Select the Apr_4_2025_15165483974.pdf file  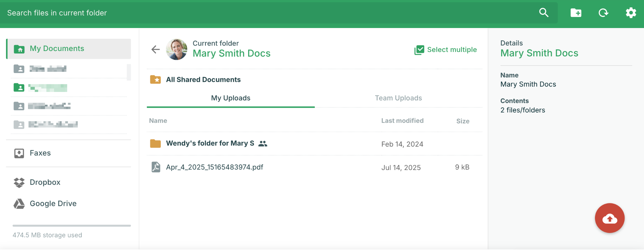tap(214, 167)
